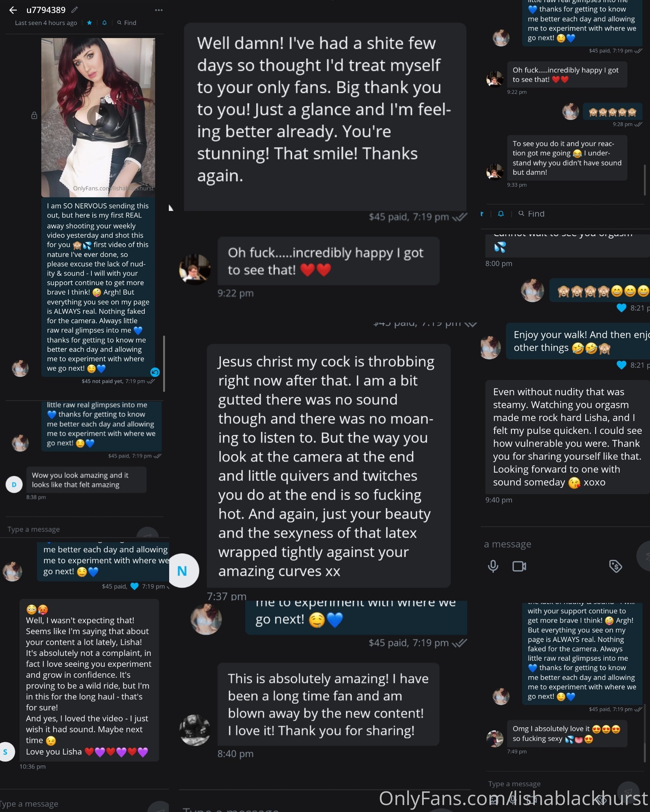Go back using the top-left arrow
Image resolution: width=650 pixels, height=812 pixels.
(x=13, y=10)
